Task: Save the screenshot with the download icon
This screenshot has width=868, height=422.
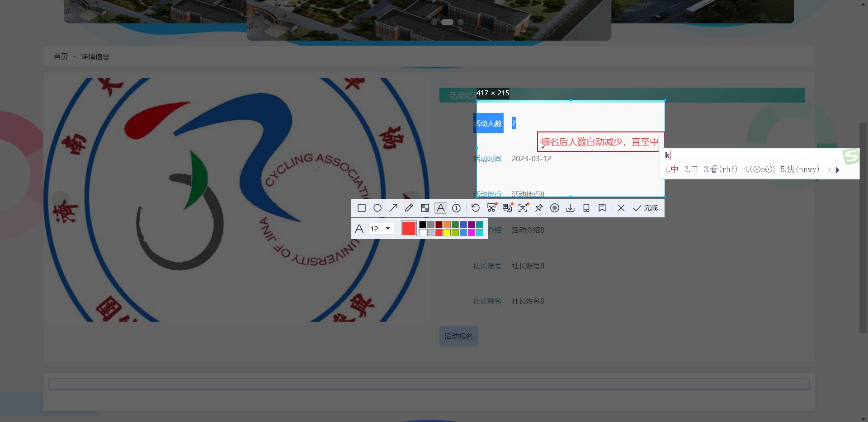Action: 571,208
